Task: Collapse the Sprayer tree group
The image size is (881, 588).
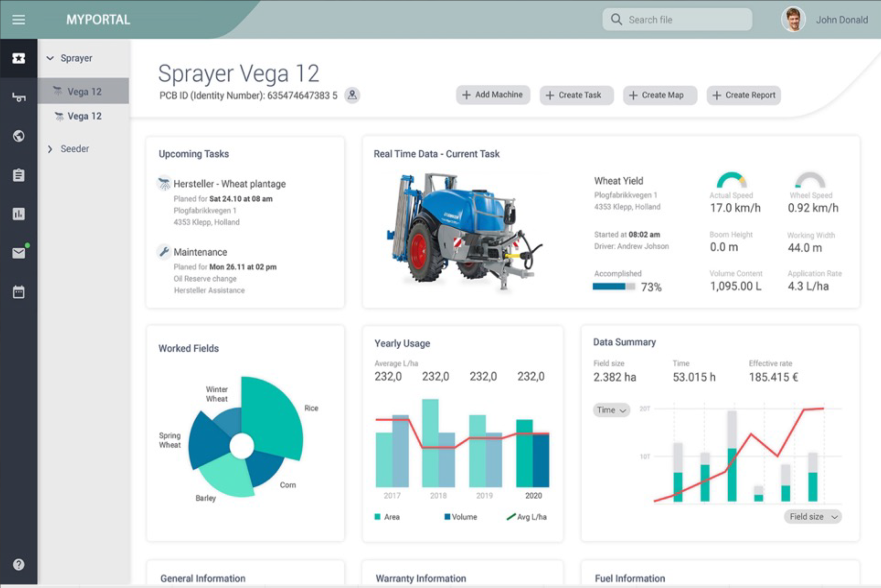Action: coord(50,58)
